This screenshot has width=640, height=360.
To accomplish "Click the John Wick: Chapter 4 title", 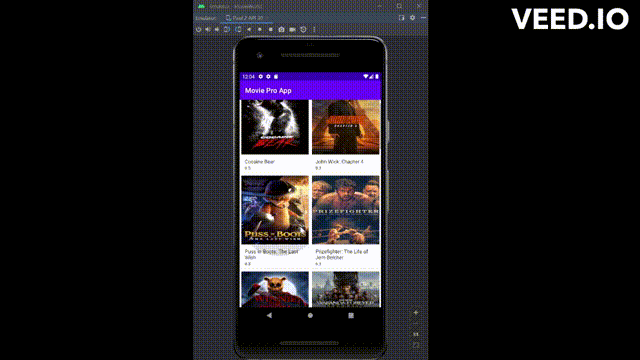I will [340, 162].
